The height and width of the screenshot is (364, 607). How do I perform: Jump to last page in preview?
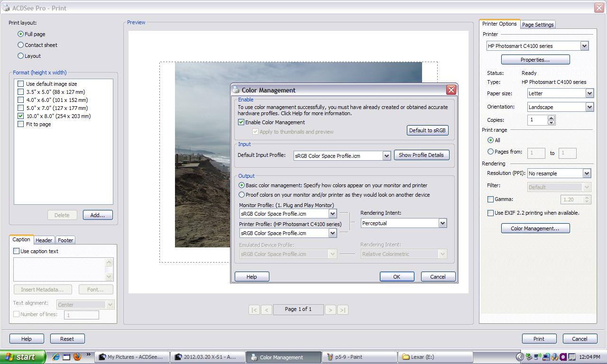[x=342, y=310]
